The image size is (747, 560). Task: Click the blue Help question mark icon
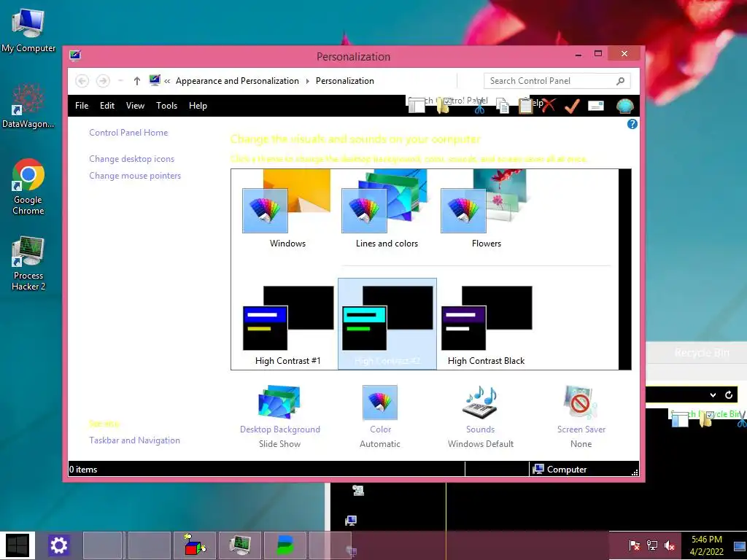click(632, 124)
